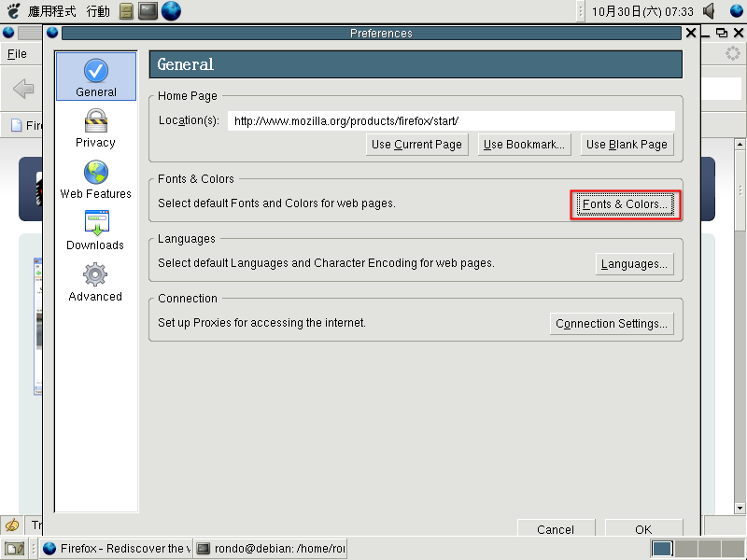Switch to the Web Features panel
This screenshot has height=560, width=747.
click(96, 180)
